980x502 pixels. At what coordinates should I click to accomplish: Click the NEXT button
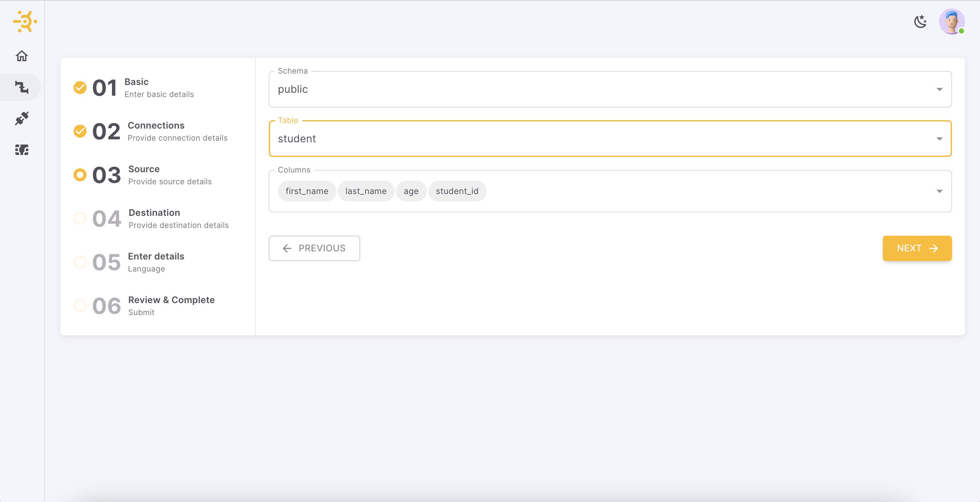[917, 248]
